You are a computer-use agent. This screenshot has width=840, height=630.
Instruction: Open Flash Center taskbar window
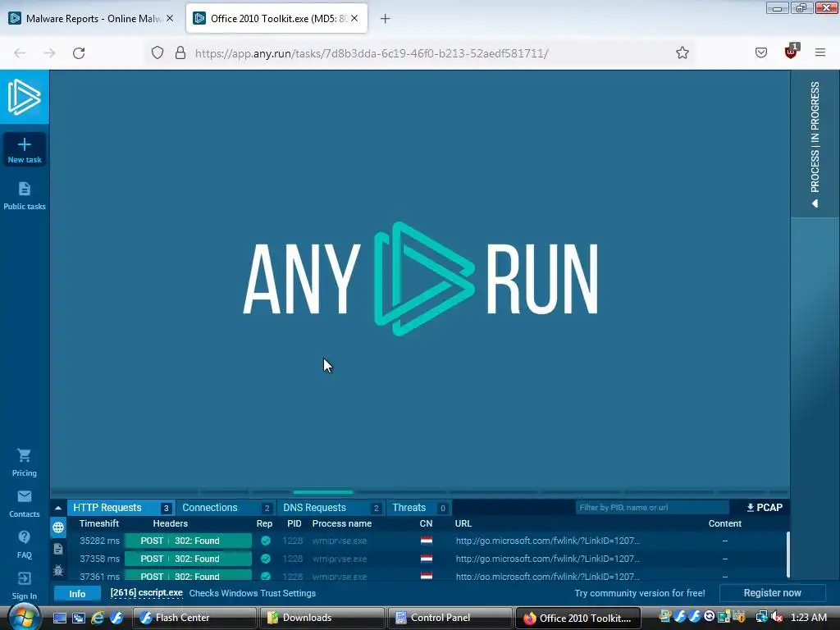click(x=194, y=618)
